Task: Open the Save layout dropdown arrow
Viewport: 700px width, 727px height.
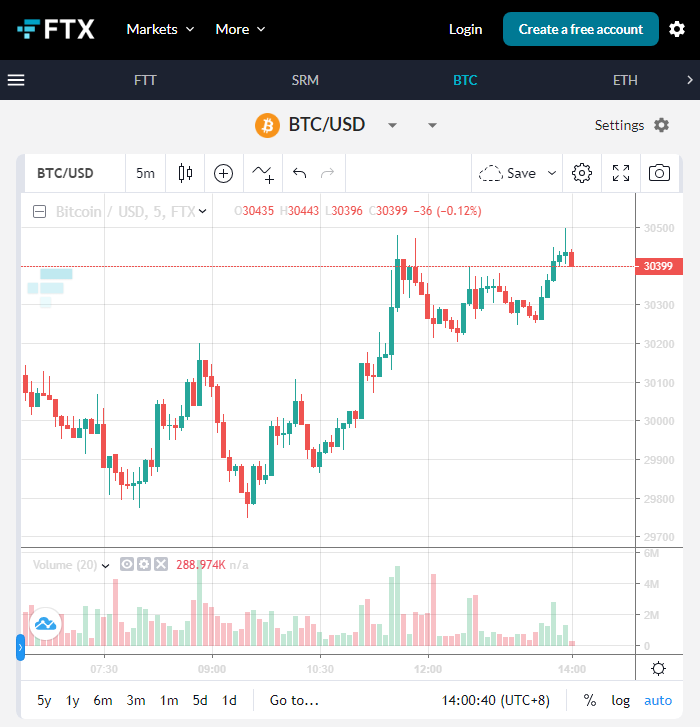Action: (x=551, y=173)
